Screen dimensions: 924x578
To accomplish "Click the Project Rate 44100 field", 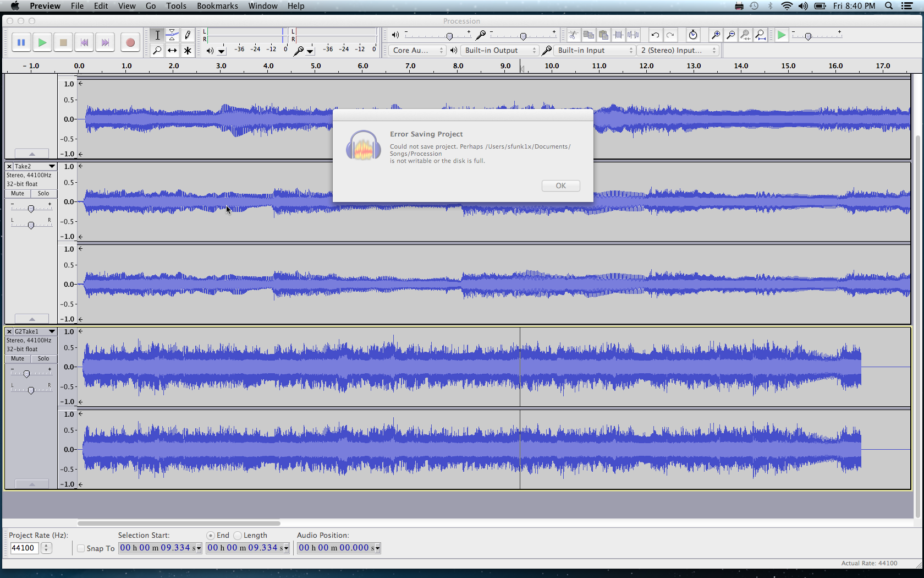I will point(24,548).
